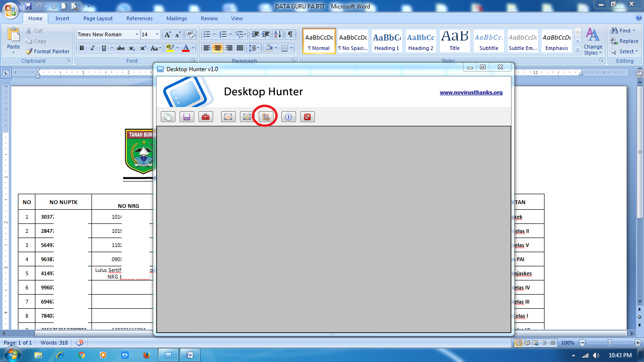The width and height of the screenshot is (644, 362).
Task: Click the Replace button
Action: pos(624,41)
